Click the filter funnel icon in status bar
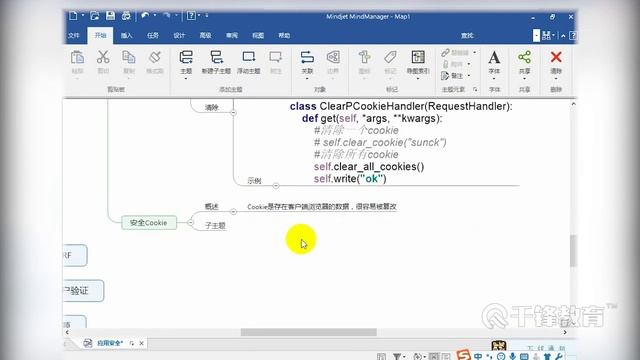The image size is (640, 360). coord(397,357)
